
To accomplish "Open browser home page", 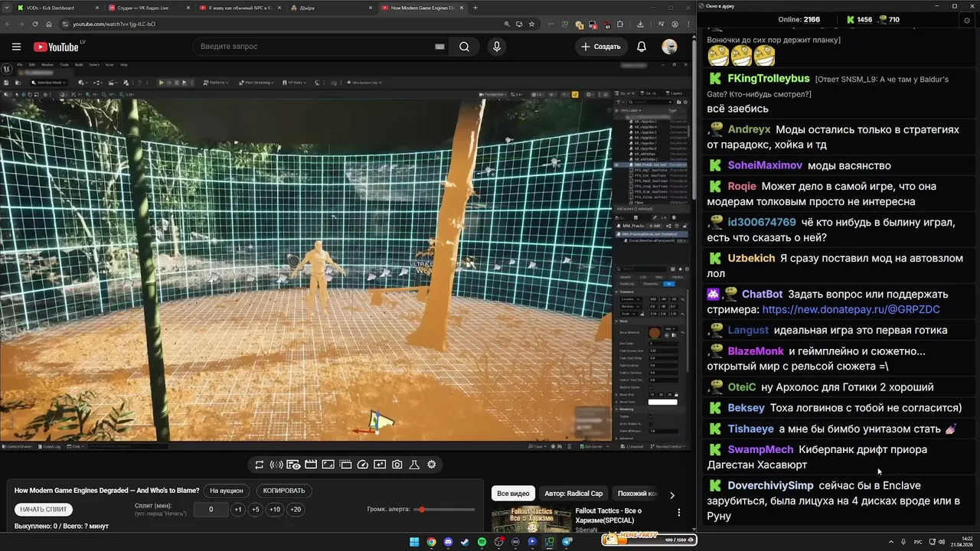I will click(x=49, y=24).
